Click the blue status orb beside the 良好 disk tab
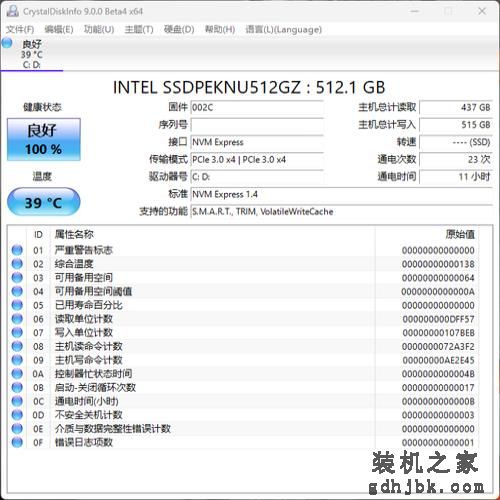The image size is (500, 500). [x=7, y=43]
